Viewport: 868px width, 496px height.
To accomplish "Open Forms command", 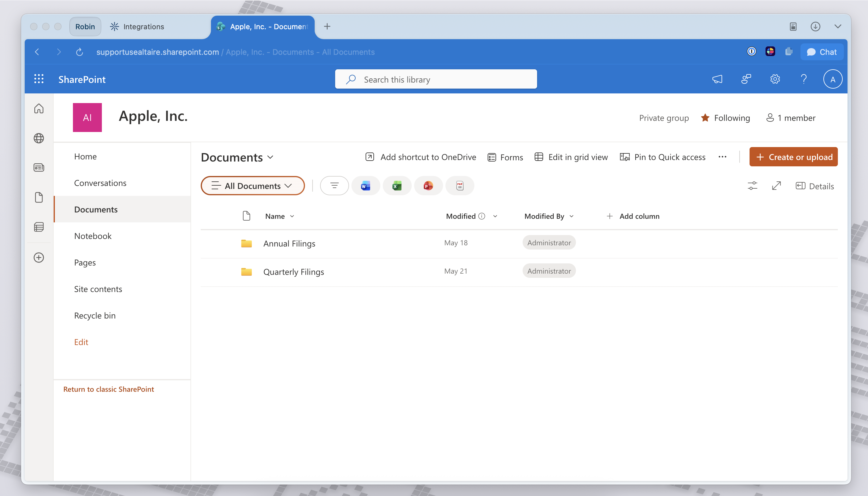I will (x=505, y=157).
